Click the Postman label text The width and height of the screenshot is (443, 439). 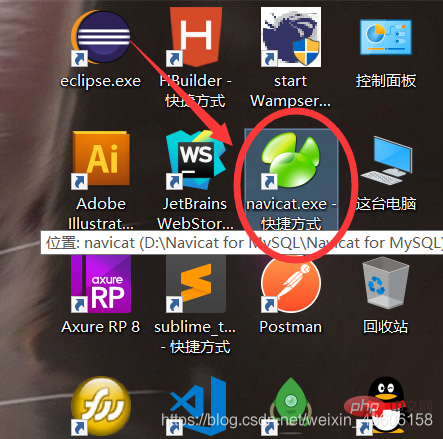point(291,327)
